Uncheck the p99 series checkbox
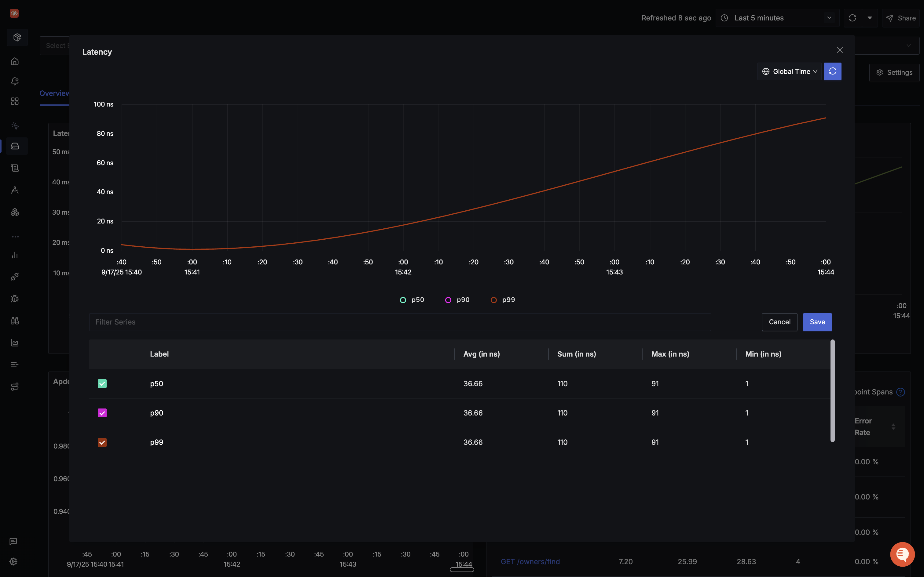 [x=102, y=442]
